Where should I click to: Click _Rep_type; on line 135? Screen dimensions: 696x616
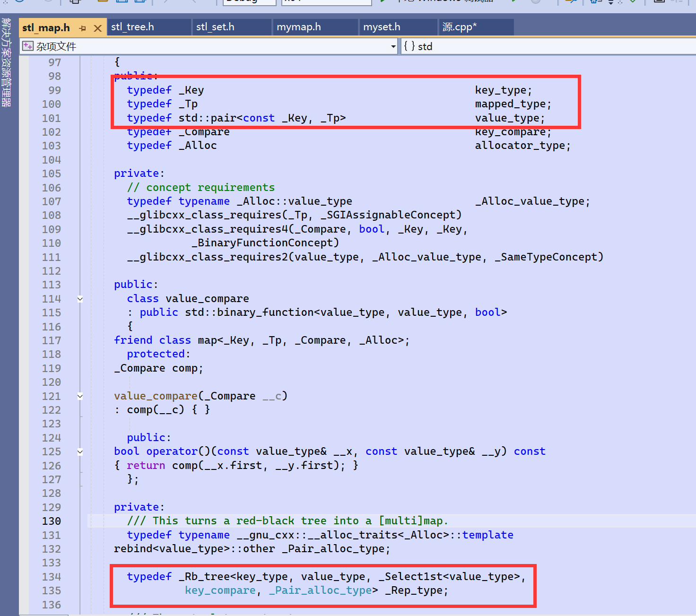[417, 590]
